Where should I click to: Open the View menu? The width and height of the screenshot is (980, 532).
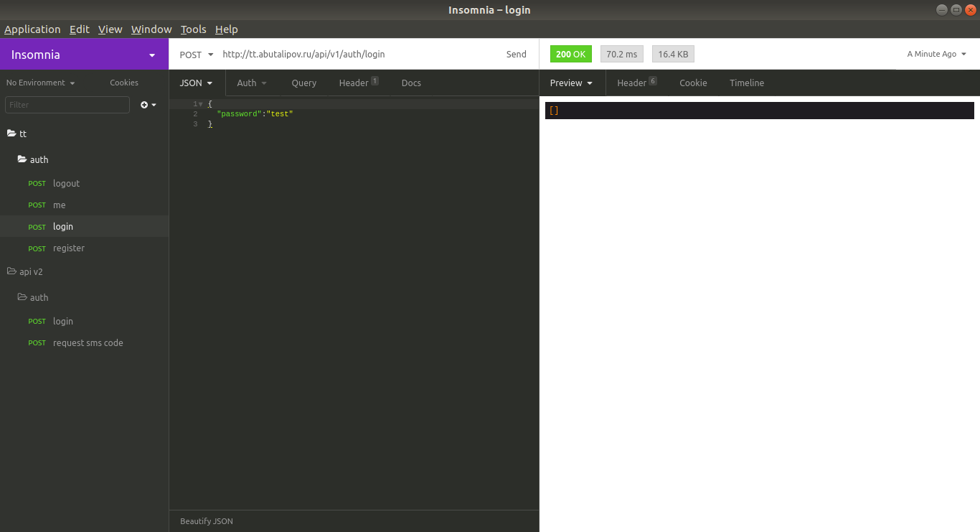[110, 29]
